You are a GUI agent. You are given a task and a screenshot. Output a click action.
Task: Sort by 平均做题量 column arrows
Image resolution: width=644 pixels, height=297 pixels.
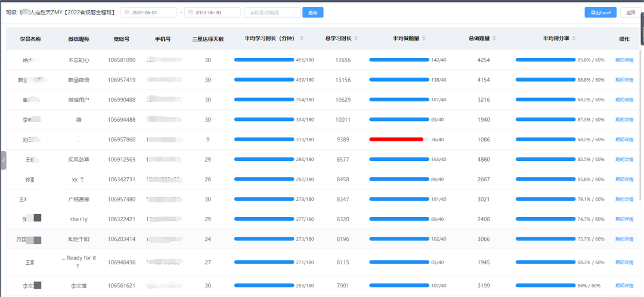click(424, 39)
